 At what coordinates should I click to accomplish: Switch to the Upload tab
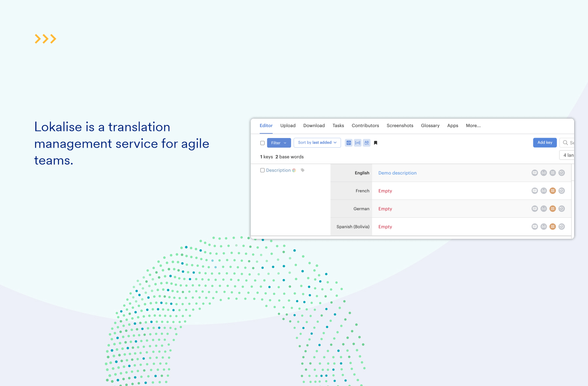pos(288,125)
